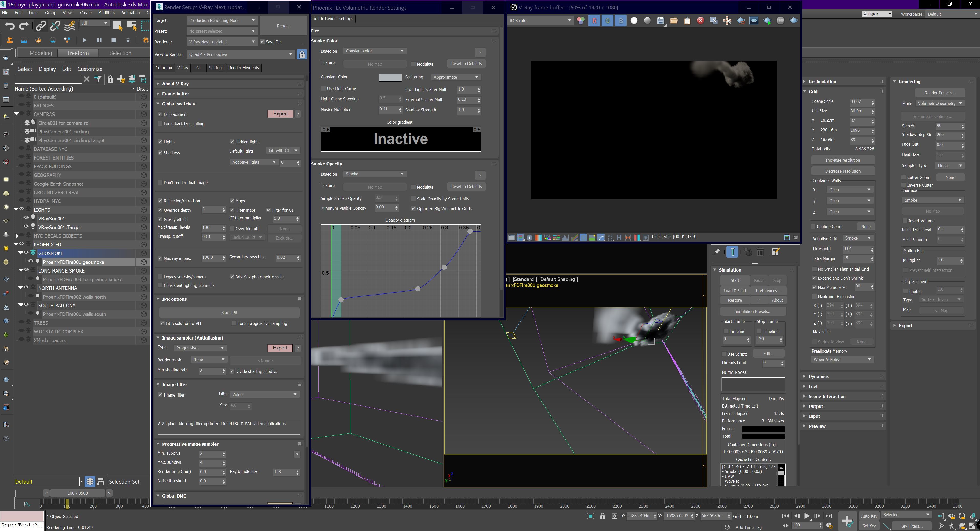Viewport: 980px width, 531px height.
Task: Click the Phoenix start simulation play icon
Action: (x=84, y=40)
